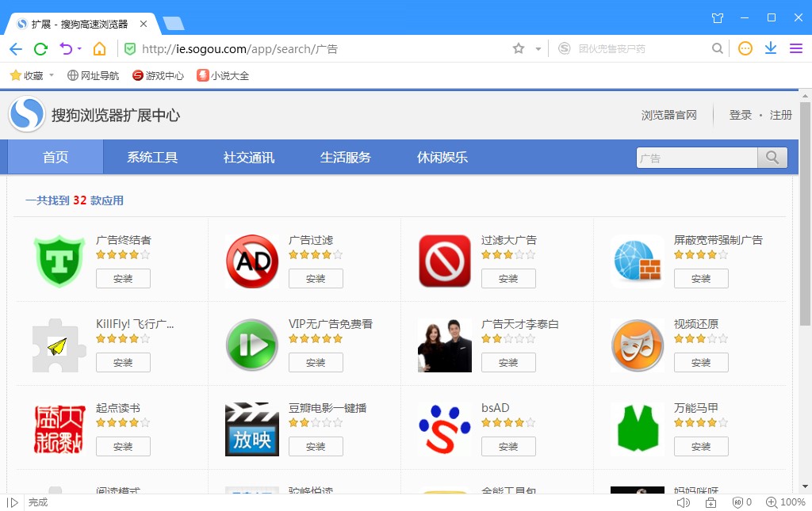
Task: Open the 小说大全 bookmark
Action: pyautogui.click(x=223, y=75)
